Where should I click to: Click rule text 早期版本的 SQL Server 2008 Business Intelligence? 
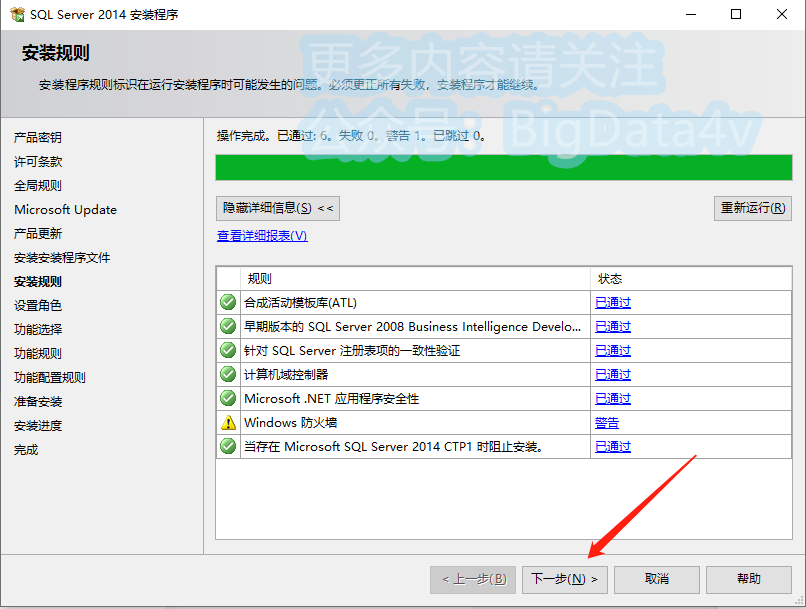coord(412,326)
